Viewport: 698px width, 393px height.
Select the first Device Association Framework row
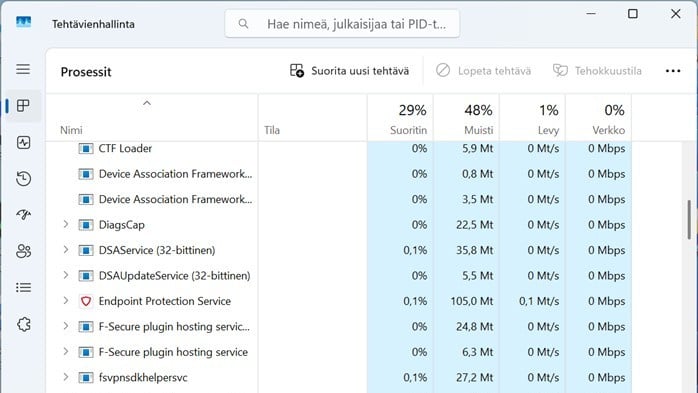click(x=338, y=174)
